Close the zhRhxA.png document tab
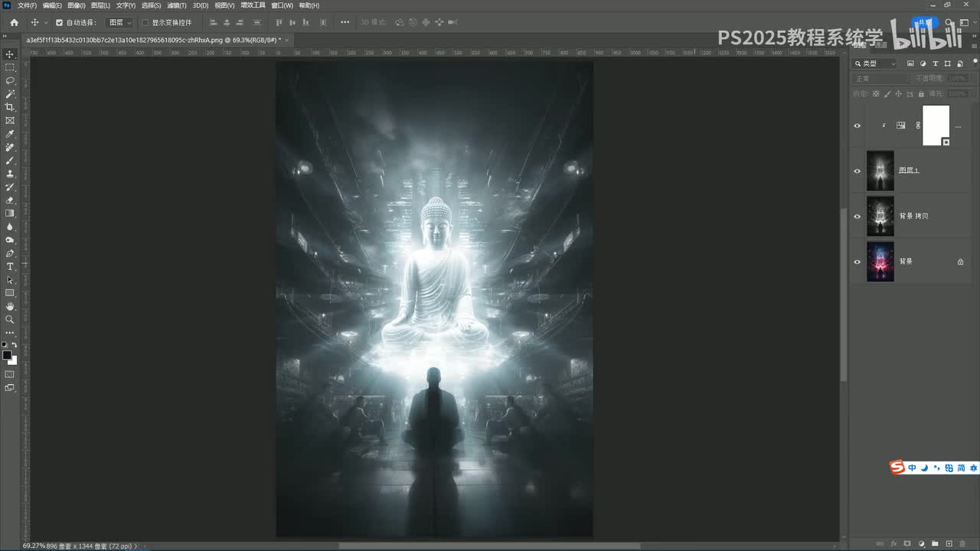Image resolution: width=980 pixels, height=551 pixels. pos(287,39)
